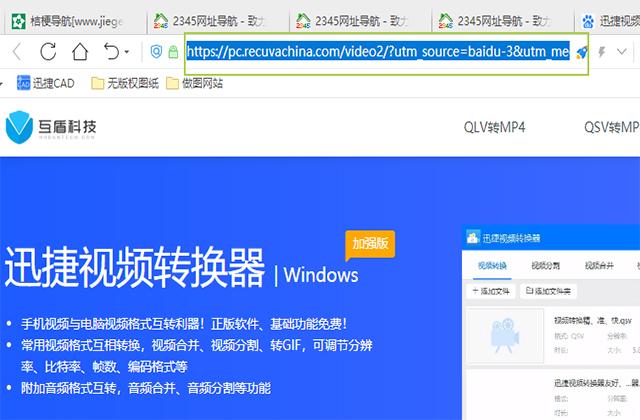Open the 迅捷CAD bookmark
The height and width of the screenshot is (420, 640).
tap(46, 83)
